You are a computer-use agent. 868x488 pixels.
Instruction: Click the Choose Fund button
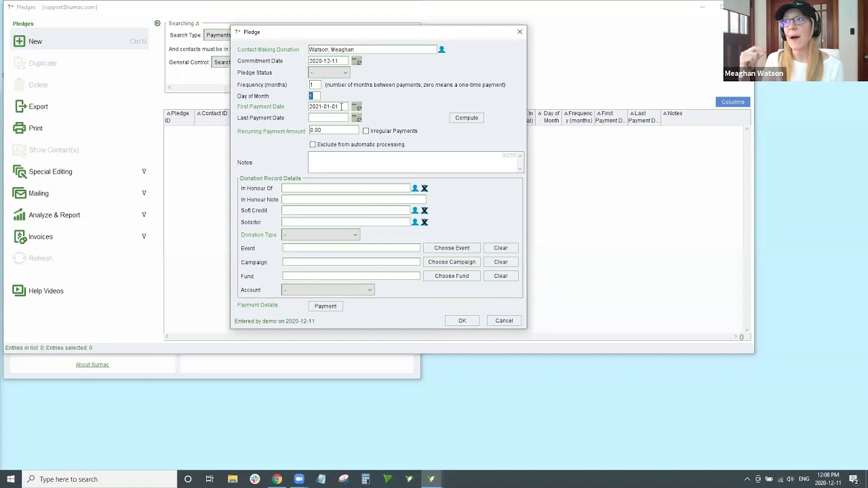pos(452,276)
